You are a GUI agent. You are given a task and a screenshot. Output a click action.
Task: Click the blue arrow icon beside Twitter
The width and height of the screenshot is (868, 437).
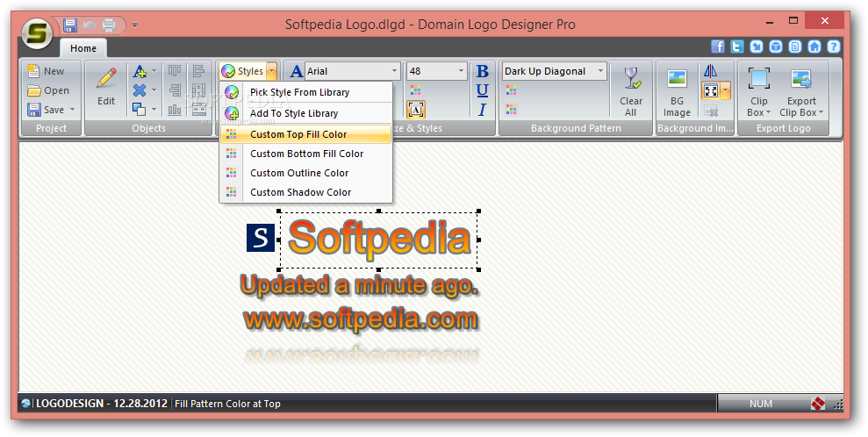757,47
